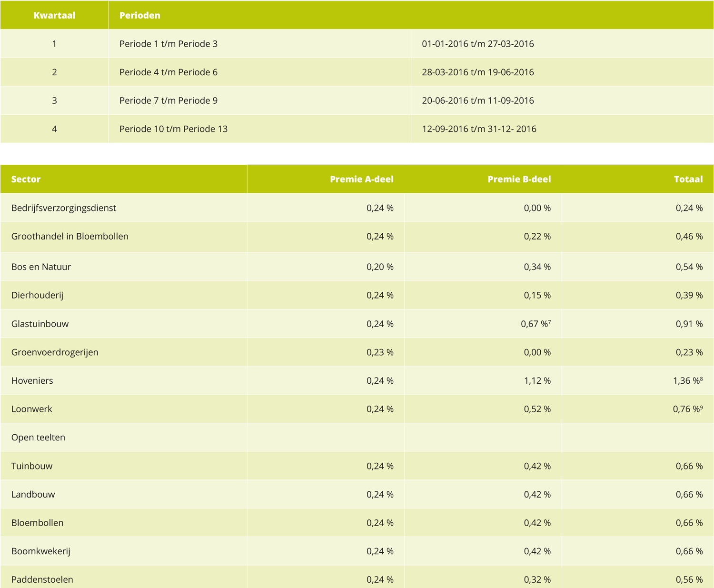Select the Premie A-deel column header
The width and height of the screenshot is (714, 588).
coord(361,179)
